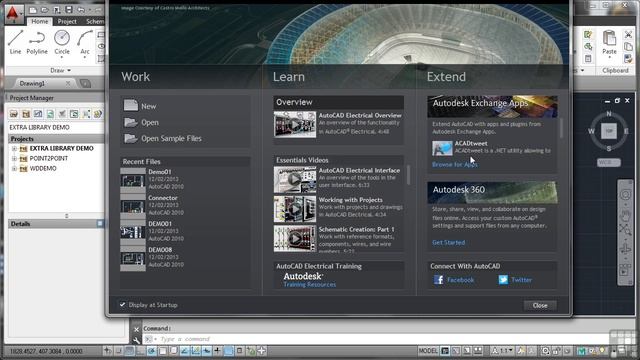640x360 pixels.
Task: Click Workspace Switching gear in status bar
Action: pos(545,351)
